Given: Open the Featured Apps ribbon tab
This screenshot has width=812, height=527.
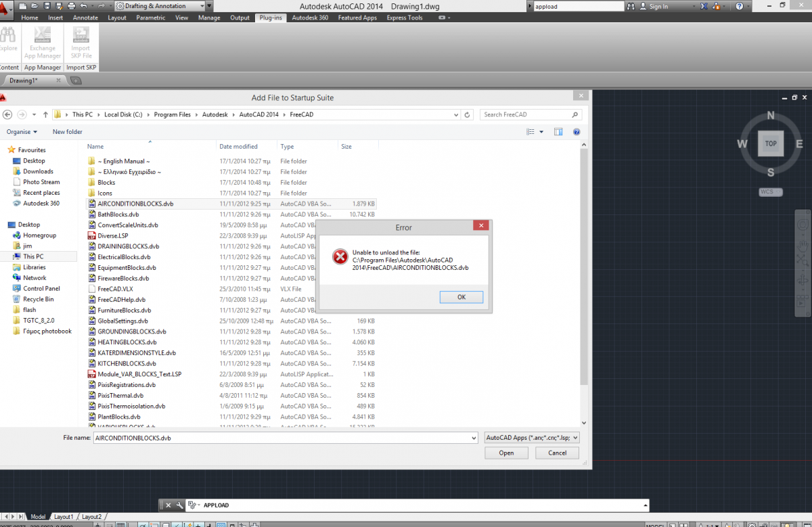Looking at the screenshot, I should click(357, 18).
